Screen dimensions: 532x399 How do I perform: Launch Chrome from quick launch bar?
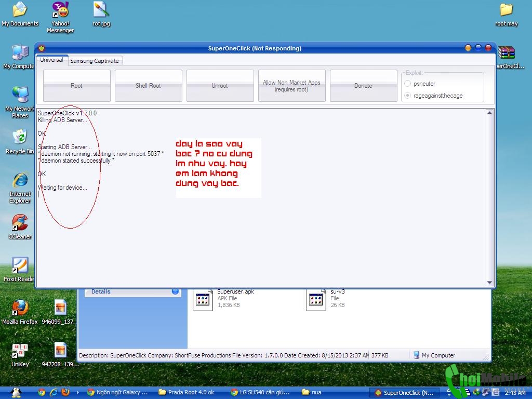(x=42, y=392)
